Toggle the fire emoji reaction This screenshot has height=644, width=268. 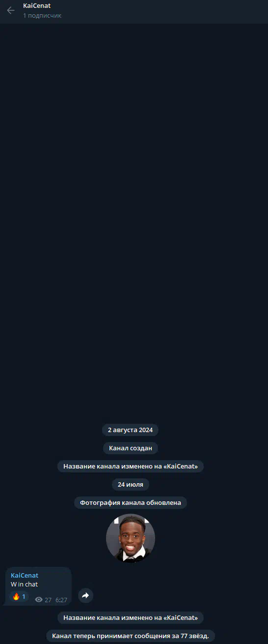(16, 597)
